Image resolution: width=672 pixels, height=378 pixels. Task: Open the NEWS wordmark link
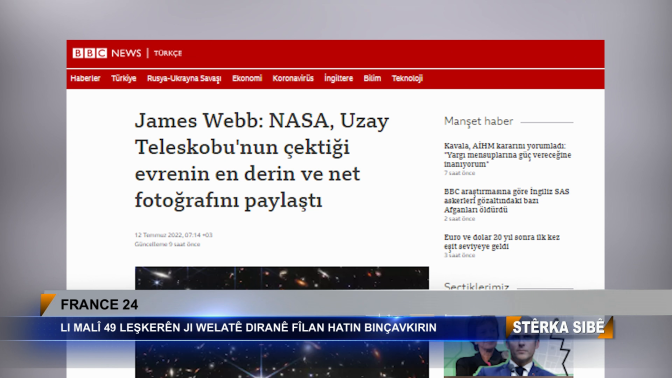coord(126,53)
